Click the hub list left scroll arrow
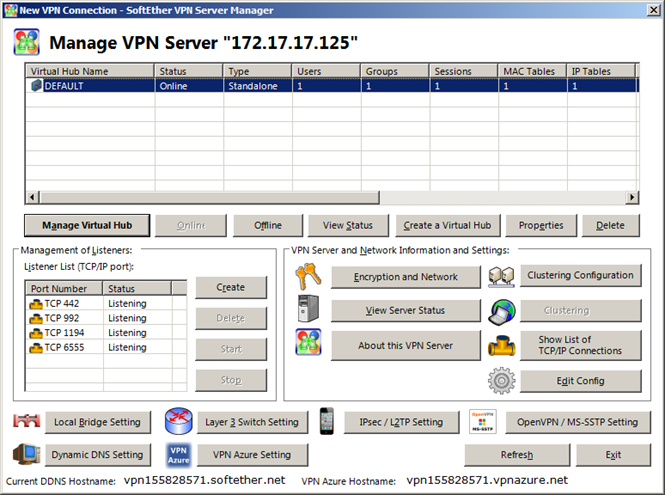This screenshot has height=495, width=665. (x=32, y=197)
